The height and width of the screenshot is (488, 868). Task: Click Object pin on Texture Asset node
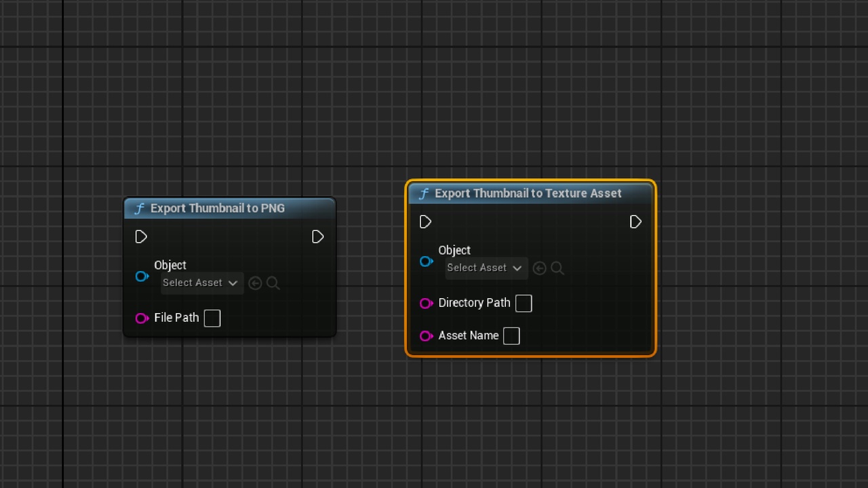click(x=426, y=261)
